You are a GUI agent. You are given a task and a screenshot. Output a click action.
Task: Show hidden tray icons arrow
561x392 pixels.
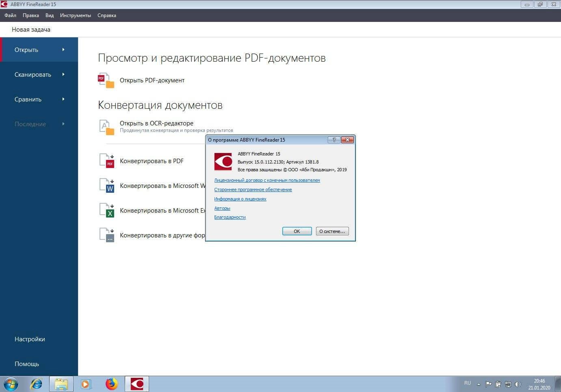tap(479, 384)
